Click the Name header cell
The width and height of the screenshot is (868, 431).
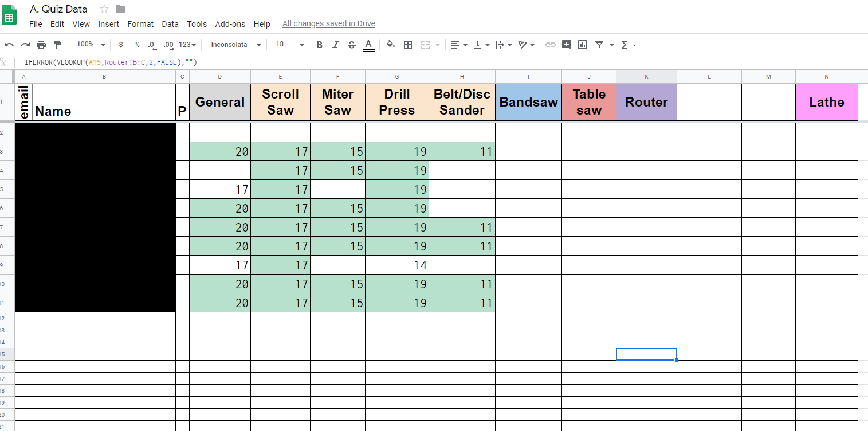pyautogui.click(x=104, y=102)
